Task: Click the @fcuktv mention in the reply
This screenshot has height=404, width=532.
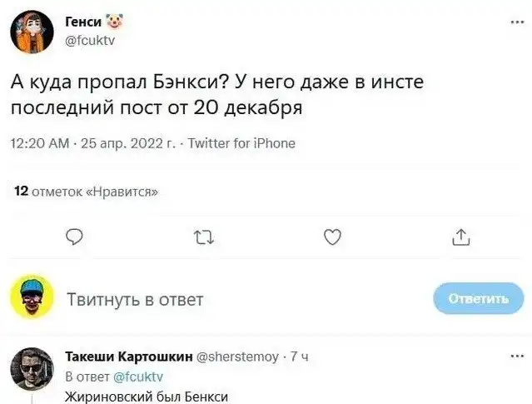Action: pyautogui.click(x=137, y=377)
